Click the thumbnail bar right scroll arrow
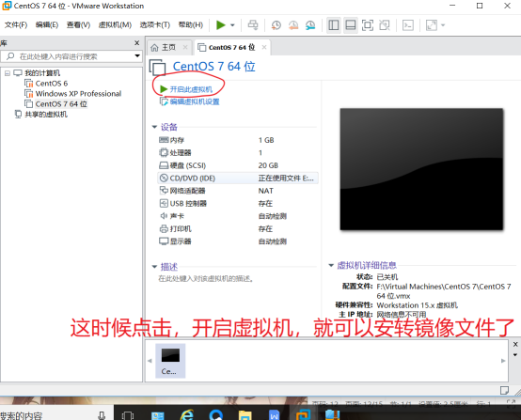This screenshot has width=521, height=420. click(503, 361)
